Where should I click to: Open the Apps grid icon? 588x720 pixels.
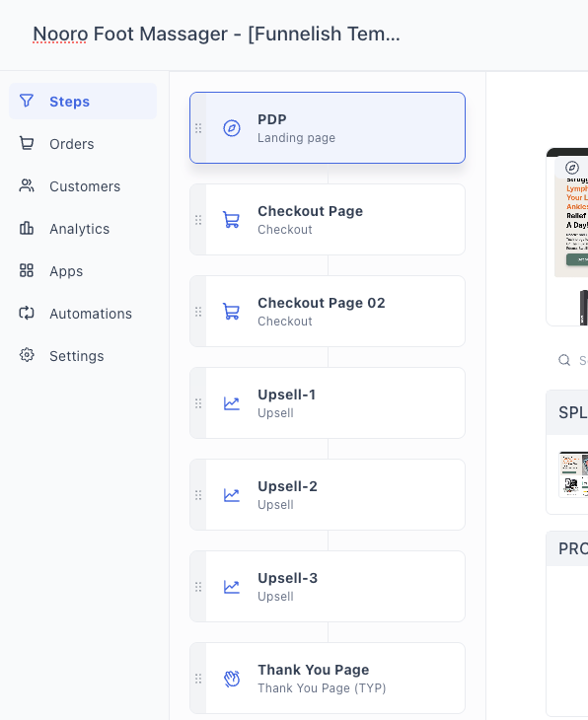pos(27,270)
